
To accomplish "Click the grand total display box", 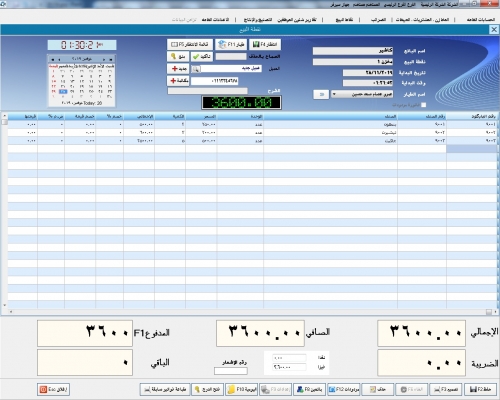I will 421,333.
